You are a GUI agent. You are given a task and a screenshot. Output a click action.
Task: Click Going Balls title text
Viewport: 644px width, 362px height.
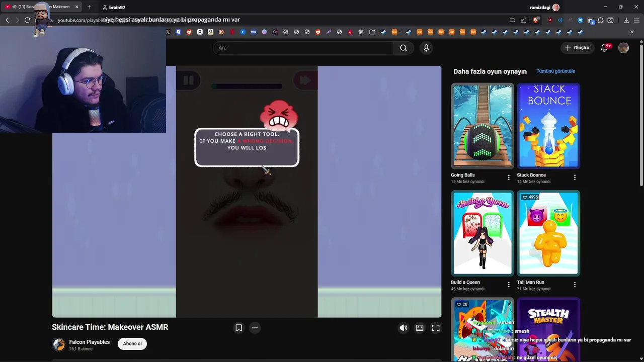463,175
